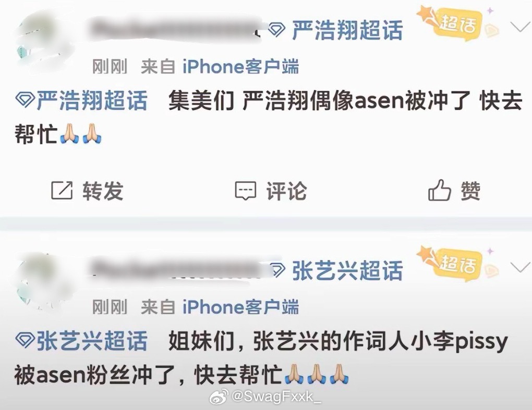Click the 评论 button on the first post

271,191
